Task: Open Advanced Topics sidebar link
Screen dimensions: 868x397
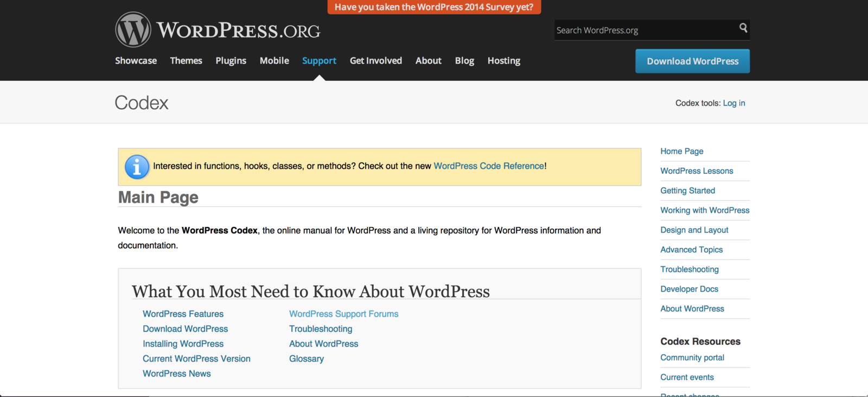Action: pyautogui.click(x=691, y=250)
